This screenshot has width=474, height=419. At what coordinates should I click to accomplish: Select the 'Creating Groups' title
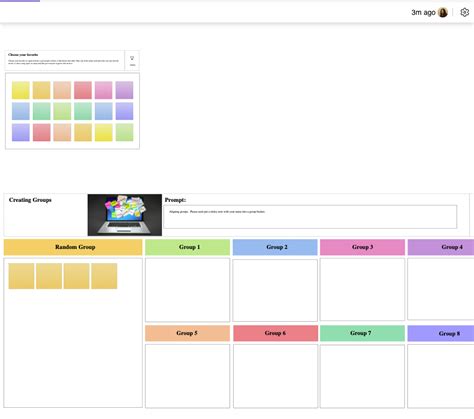coord(30,200)
